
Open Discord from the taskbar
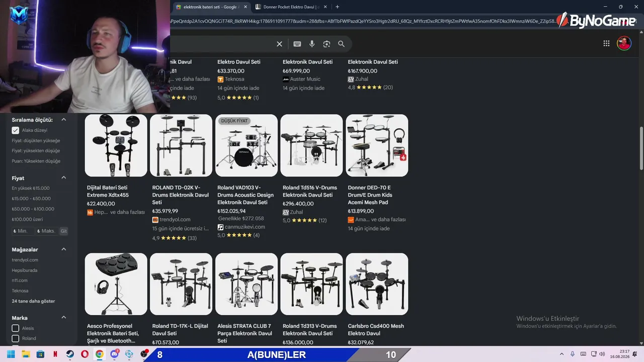(x=115, y=354)
